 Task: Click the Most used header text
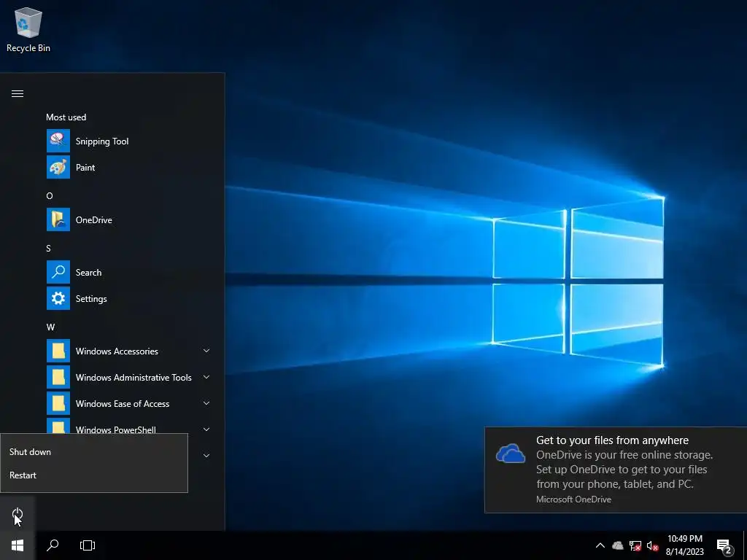coord(66,117)
